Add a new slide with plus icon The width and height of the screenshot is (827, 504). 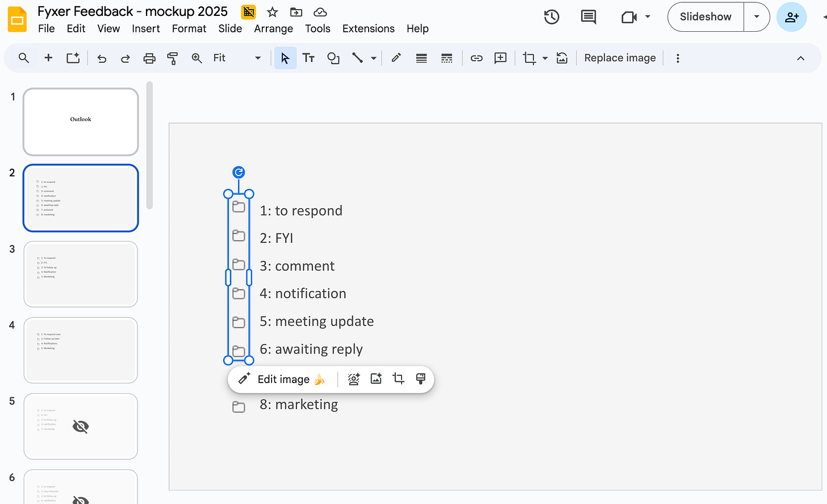pos(48,58)
